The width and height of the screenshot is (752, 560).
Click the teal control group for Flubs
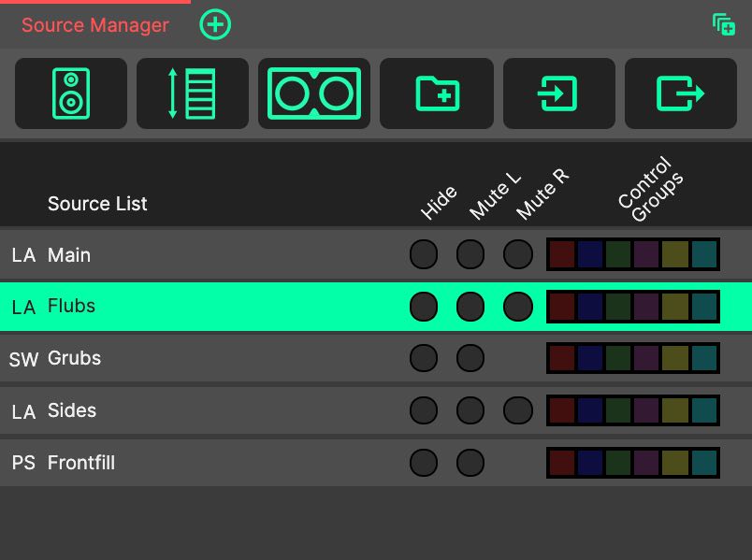704,307
